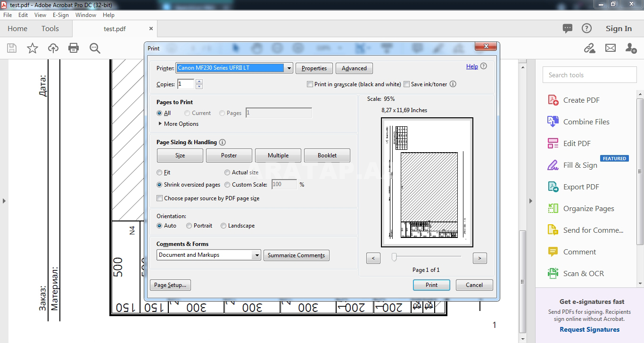
Task: Open the Combine Files tool
Action: [x=586, y=122]
